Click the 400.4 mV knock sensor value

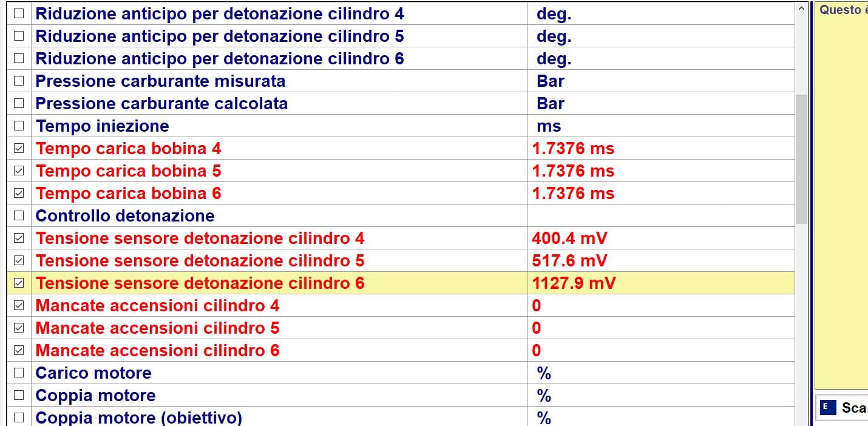click(x=569, y=238)
